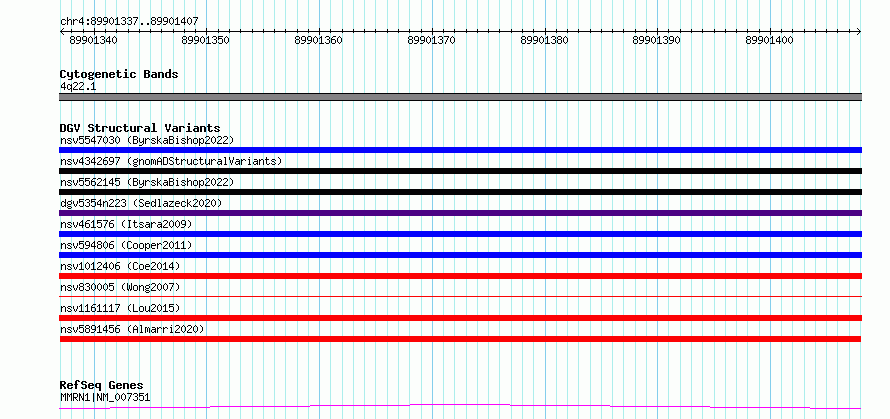This screenshot has height=419, width=890.
Task: Select variant label nsv830005 (Wong2007)
Action: (120, 287)
